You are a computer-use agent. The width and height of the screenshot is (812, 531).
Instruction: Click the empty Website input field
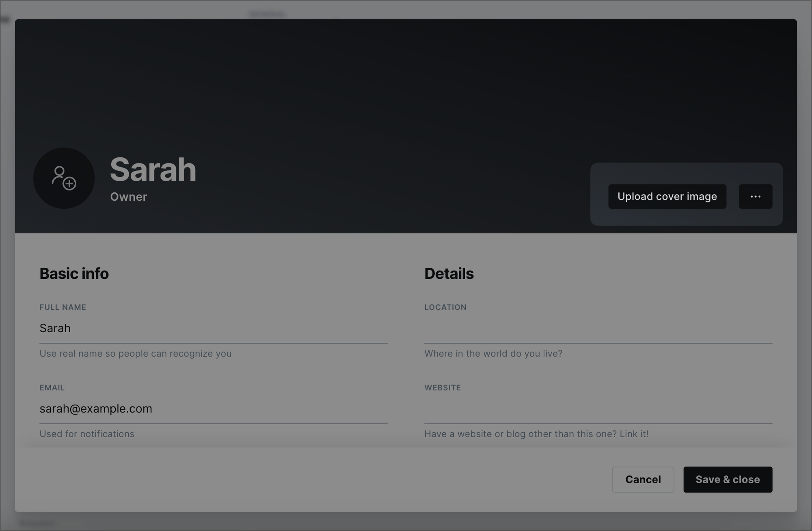coord(598,408)
